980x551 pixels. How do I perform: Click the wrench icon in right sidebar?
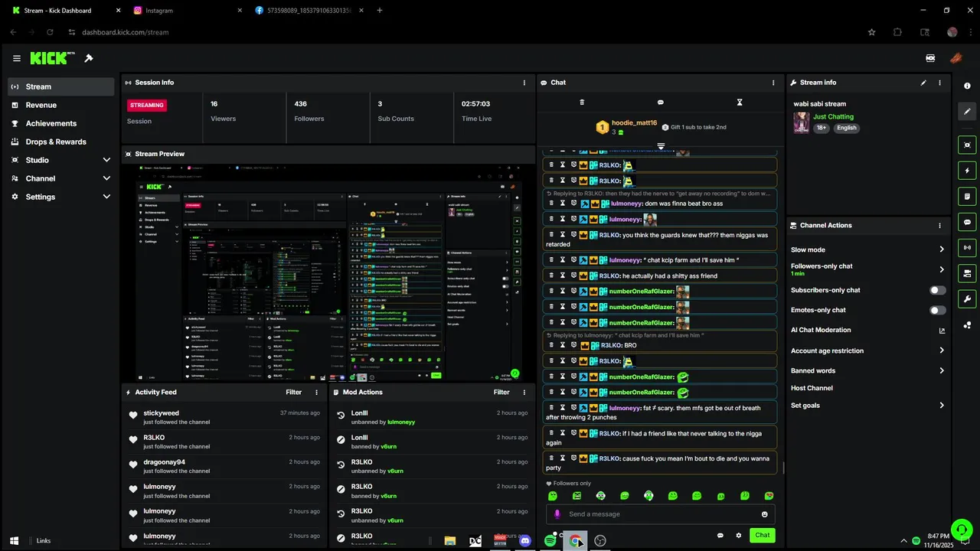[x=967, y=299]
